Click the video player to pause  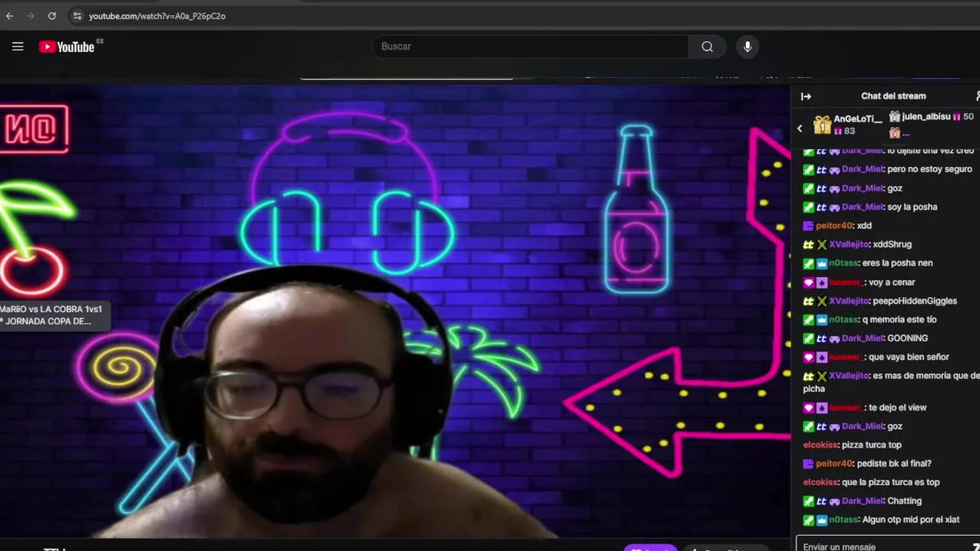395,310
